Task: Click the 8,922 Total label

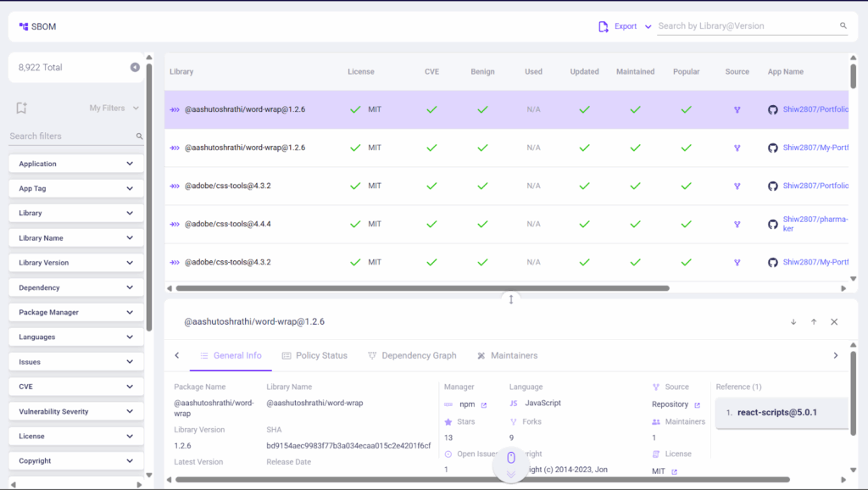Action: [x=41, y=67]
